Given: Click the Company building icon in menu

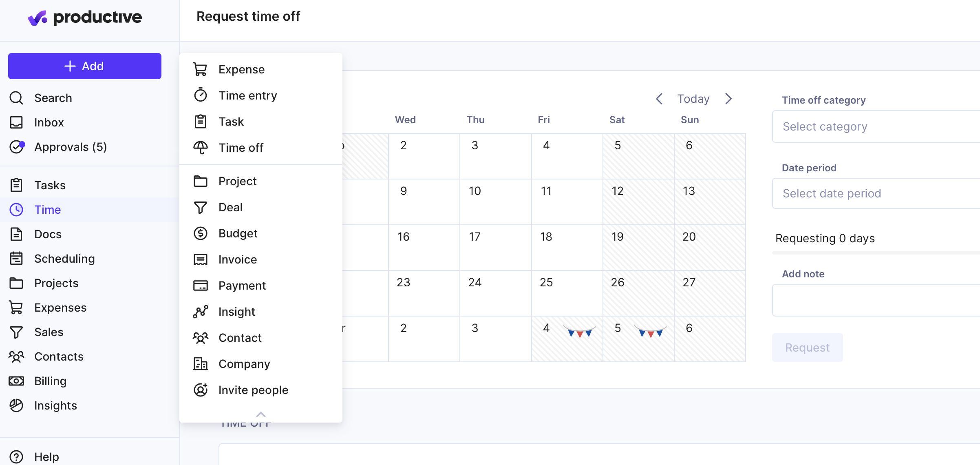Looking at the screenshot, I should click(x=201, y=364).
